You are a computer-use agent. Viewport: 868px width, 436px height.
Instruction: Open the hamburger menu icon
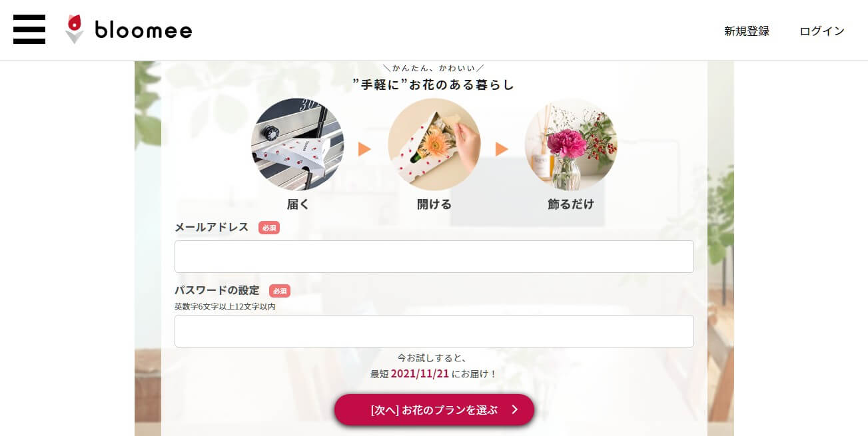(29, 29)
